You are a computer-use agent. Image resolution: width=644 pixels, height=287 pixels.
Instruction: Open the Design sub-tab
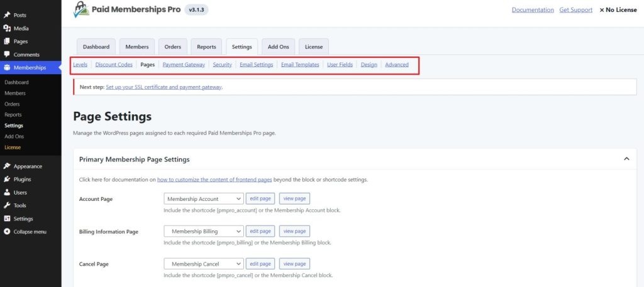point(369,65)
